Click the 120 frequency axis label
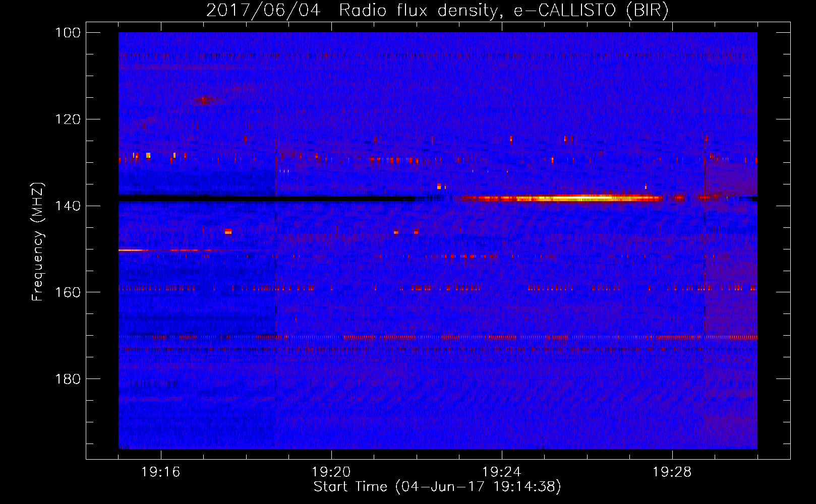The image size is (816, 504). pyautogui.click(x=67, y=119)
